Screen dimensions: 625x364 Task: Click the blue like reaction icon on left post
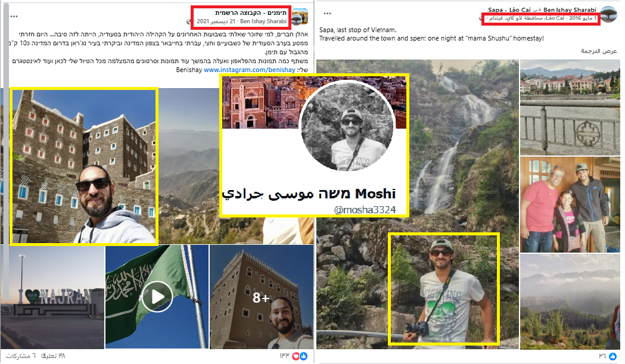tap(304, 356)
